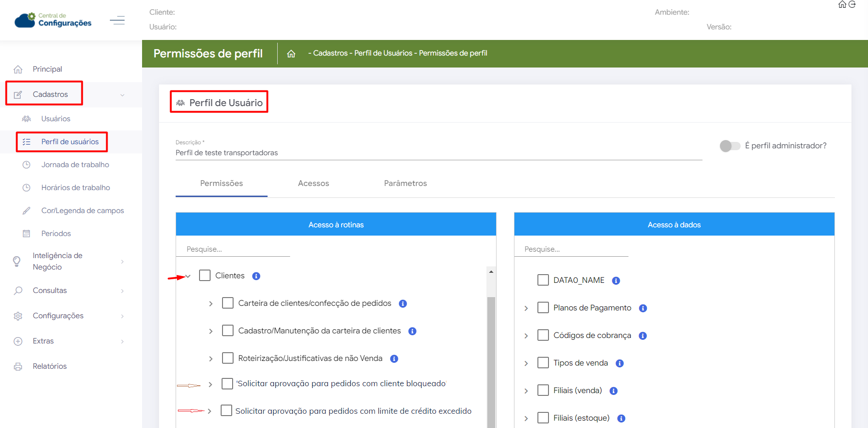Tick the Filiais (venda) checkbox
The width and height of the screenshot is (868, 428).
tap(543, 390)
